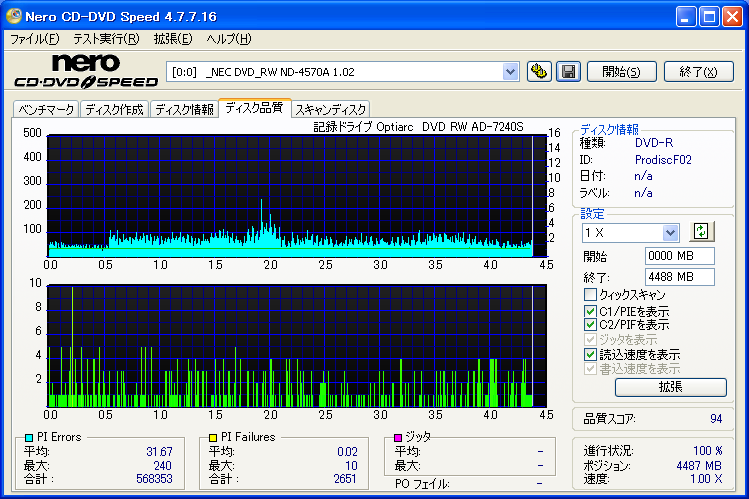
Task: Select the ディスク品質 tab
Action: pyautogui.click(x=254, y=107)
